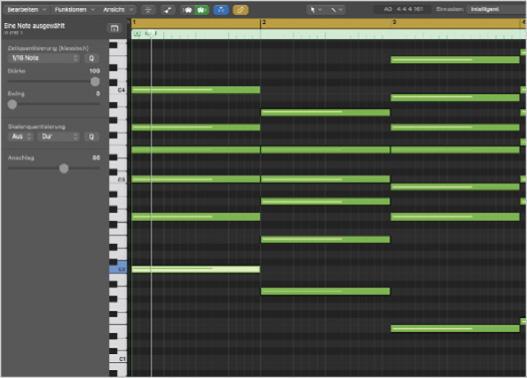The image size is (527, 378).
Task: Toggle the collapse mode icon in toolbar
Action: tap(148, 10)
